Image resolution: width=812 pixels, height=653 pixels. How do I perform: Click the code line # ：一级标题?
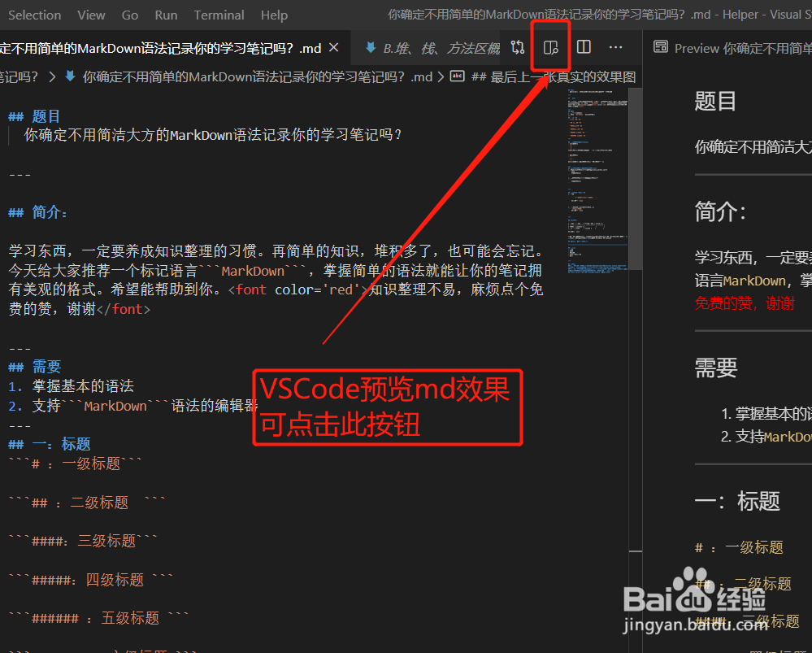pyautogui.click(x=75, y=464)
